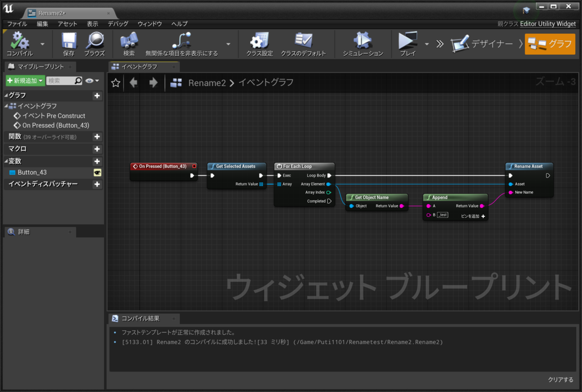Switch to デザイナー designer mode
Viewport: 582px width, 392px height.
coord(482,44)
